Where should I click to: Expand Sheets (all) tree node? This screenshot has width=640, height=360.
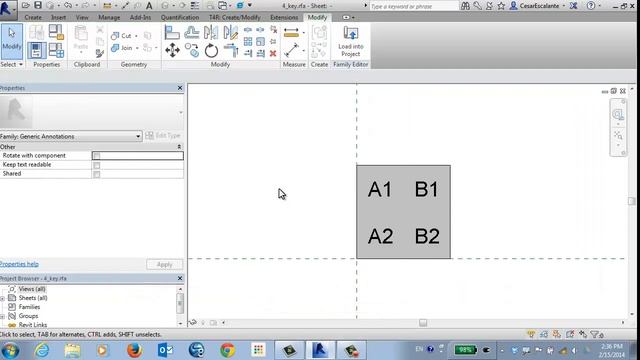tap(2, 298)
